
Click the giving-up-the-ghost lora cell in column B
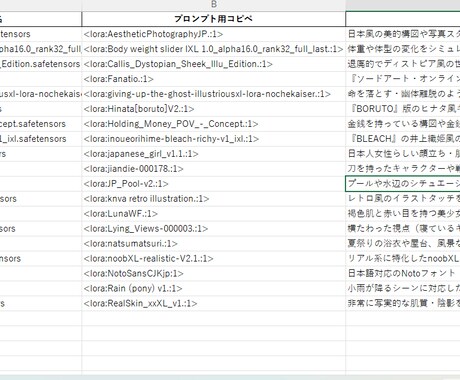[x=214, y=94]
